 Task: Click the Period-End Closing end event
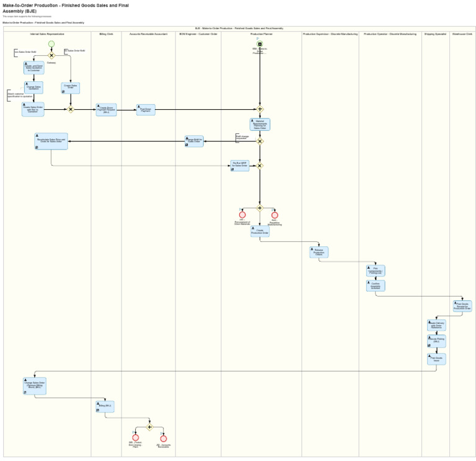[x=135, y=437]
